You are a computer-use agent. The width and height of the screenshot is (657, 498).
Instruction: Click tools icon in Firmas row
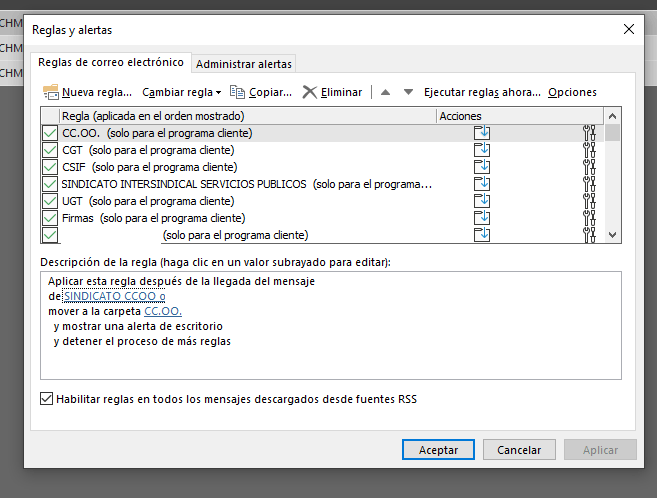pos(589,218)
